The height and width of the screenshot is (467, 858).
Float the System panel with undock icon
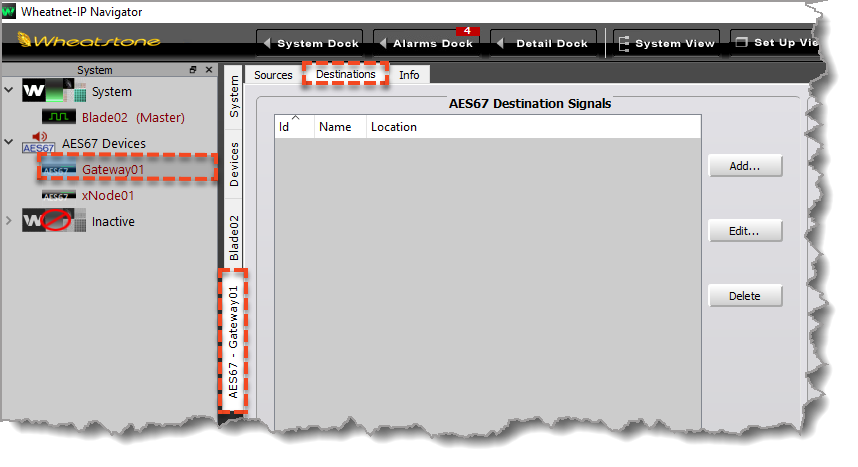click(x=194, y=71)
